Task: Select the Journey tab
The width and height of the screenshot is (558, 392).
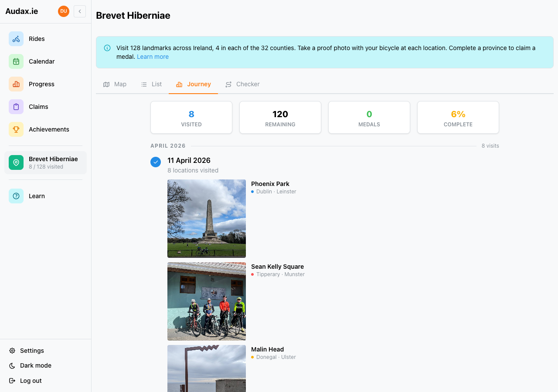Action: pos(193,84)
